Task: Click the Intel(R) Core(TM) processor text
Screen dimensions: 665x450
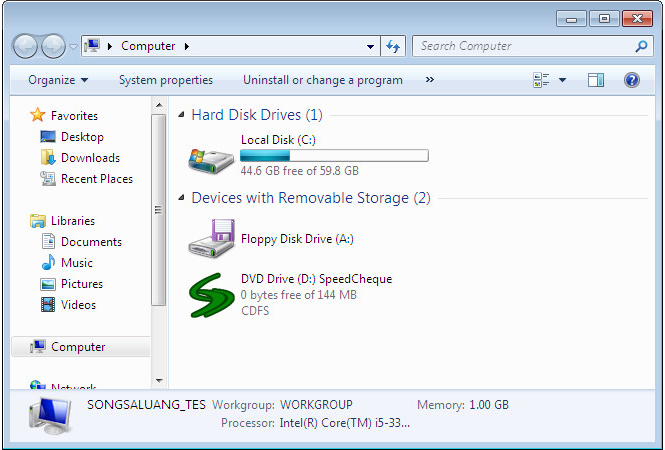Action: click(x=345, y=423)
